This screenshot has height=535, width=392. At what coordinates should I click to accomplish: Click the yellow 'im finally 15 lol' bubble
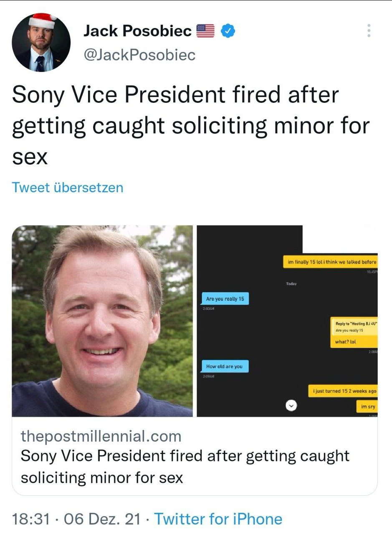(x=330, y=262)
